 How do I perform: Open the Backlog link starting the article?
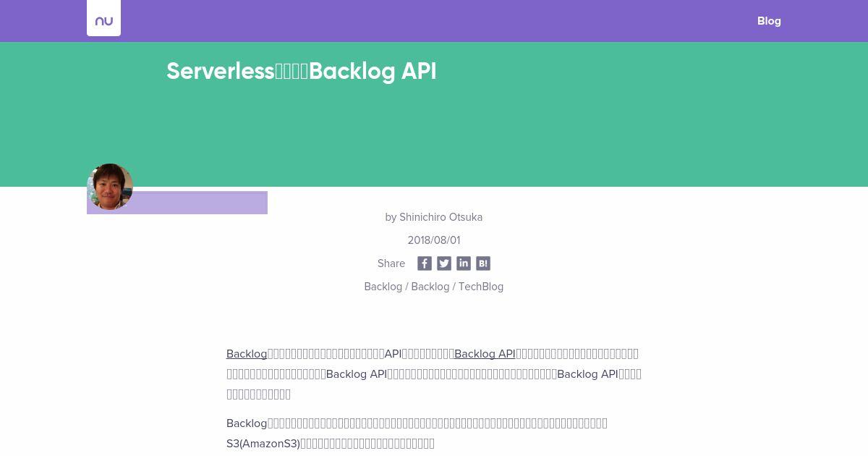(247, 354)
